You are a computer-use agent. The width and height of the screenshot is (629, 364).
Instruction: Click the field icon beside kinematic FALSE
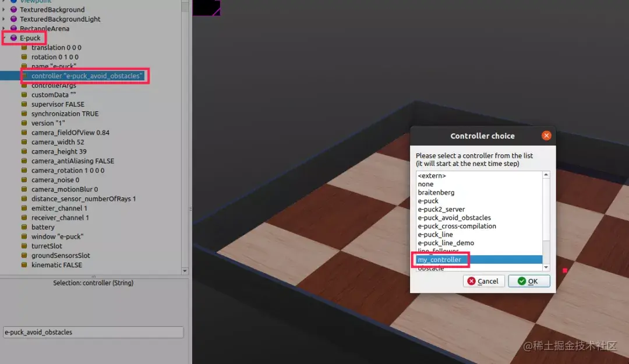pyautogui.click(x=24, y=265)
